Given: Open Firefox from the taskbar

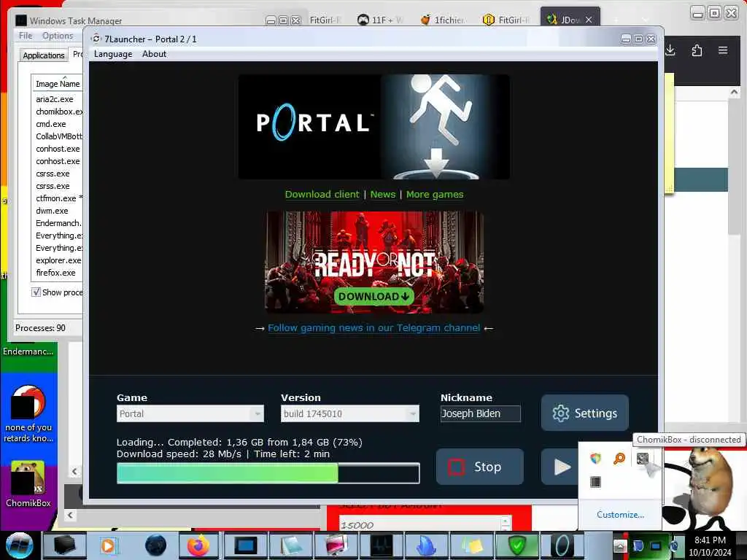Looking at the screenshot, I should [198, 545].
